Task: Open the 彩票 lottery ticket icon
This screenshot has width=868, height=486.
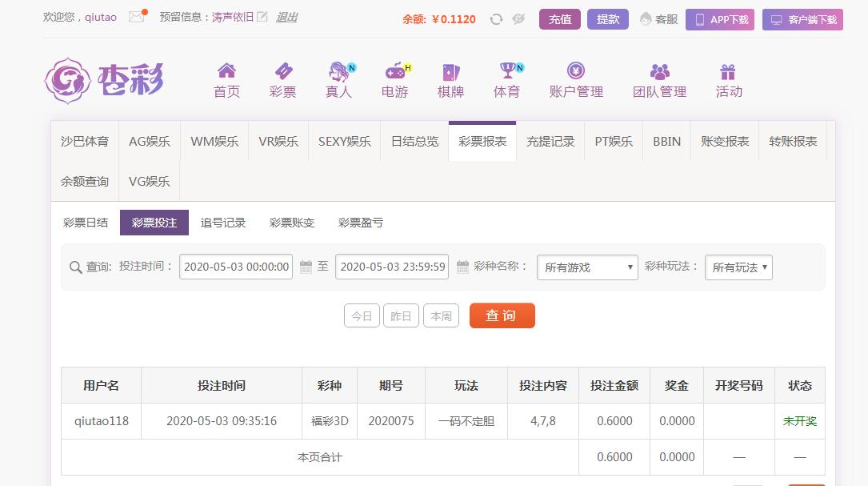Action: [283, 71]
